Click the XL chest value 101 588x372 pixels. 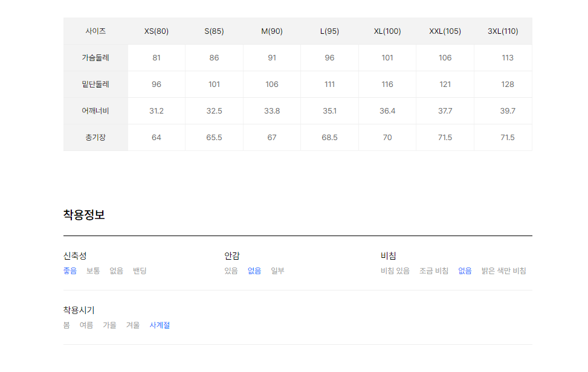387,58
